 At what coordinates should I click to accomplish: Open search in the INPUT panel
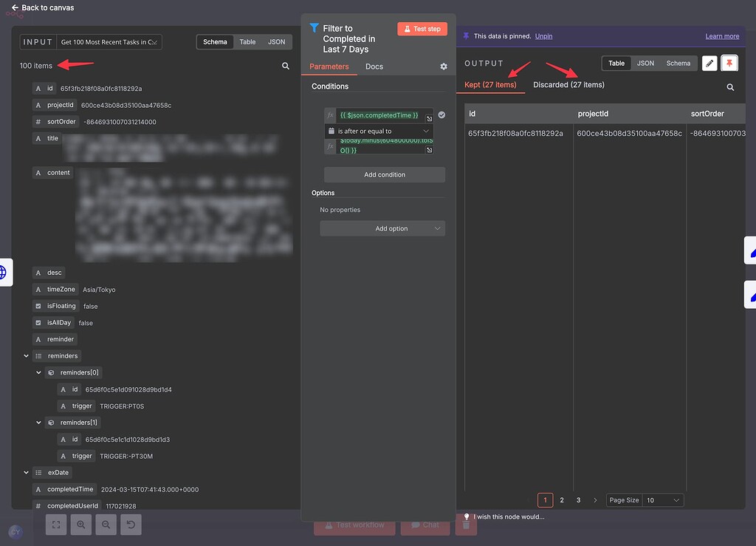(286, 66)
